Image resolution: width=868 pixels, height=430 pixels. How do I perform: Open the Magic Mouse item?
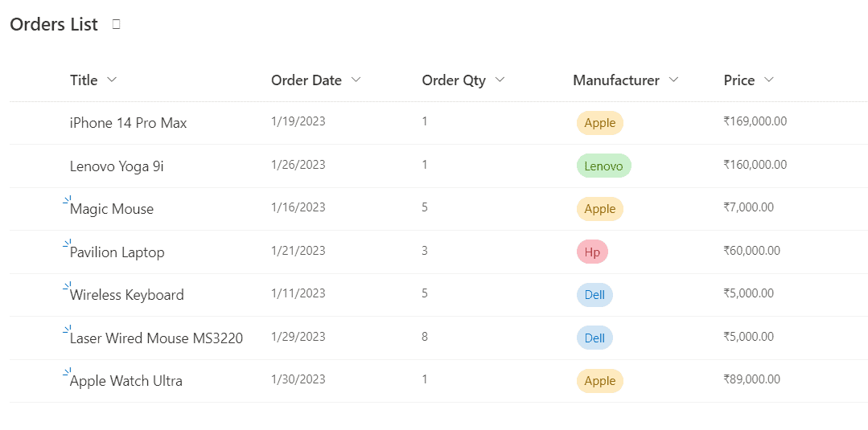coord(112,209)
